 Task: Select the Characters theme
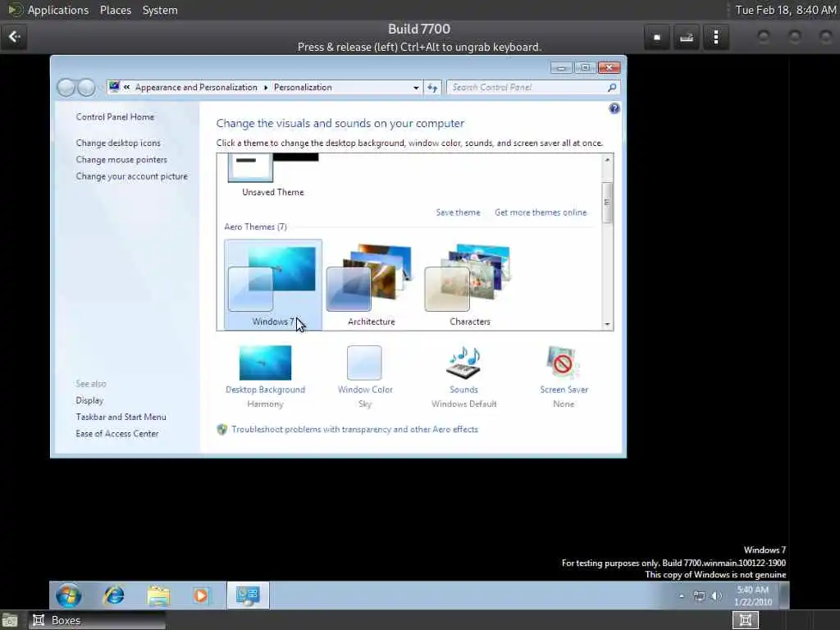tap(470, 285)
